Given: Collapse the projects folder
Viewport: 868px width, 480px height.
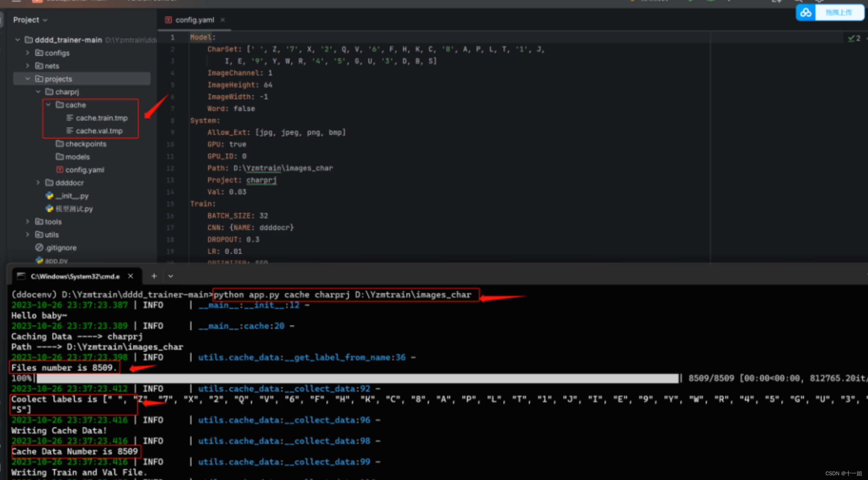Looking at the screenshot, I should pyautogui.click(x=27, y=79).
